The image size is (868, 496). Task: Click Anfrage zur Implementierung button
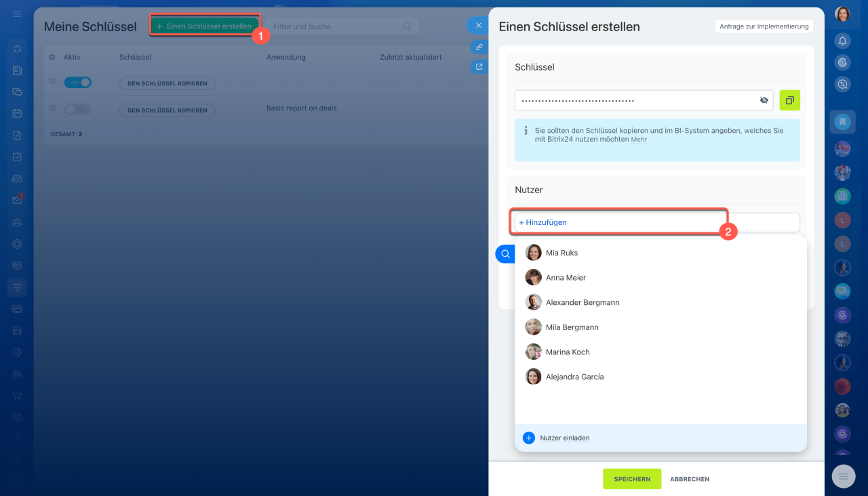(764, 26)
